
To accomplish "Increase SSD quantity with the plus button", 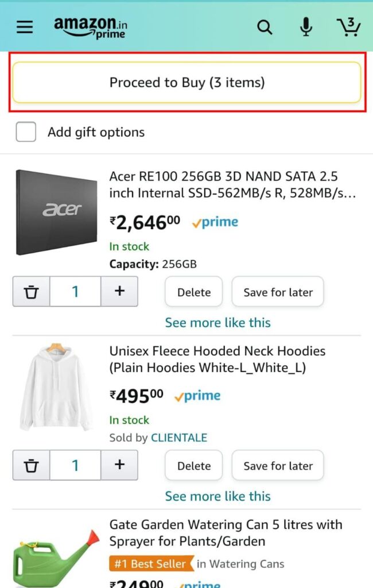I will [119, 291].
